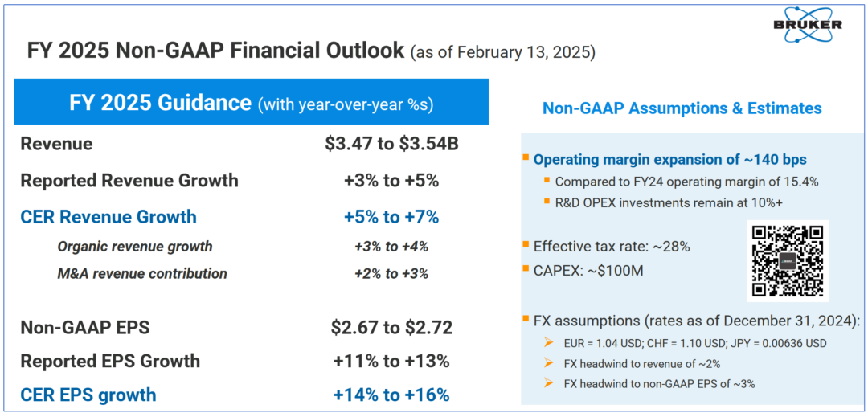Click the Bruker logo
The height and width of the screenshot is (417, 868).
pos(815,25)
